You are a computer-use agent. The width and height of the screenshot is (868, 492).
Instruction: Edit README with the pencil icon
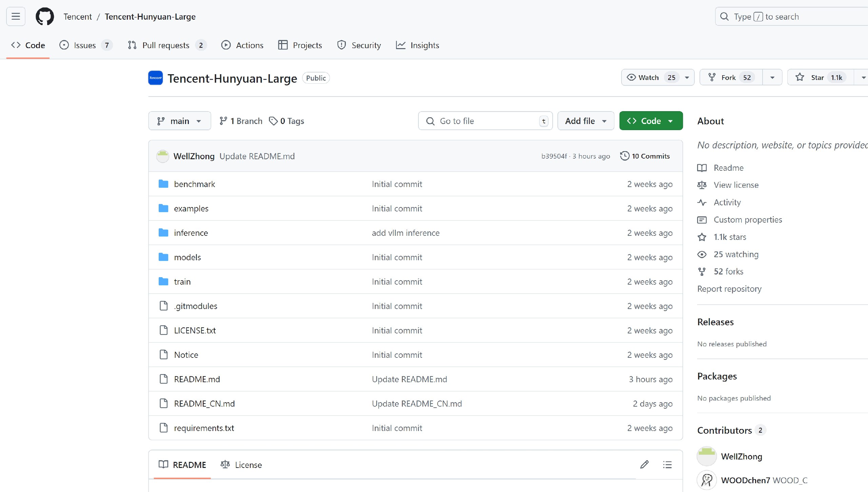(644, 465)
